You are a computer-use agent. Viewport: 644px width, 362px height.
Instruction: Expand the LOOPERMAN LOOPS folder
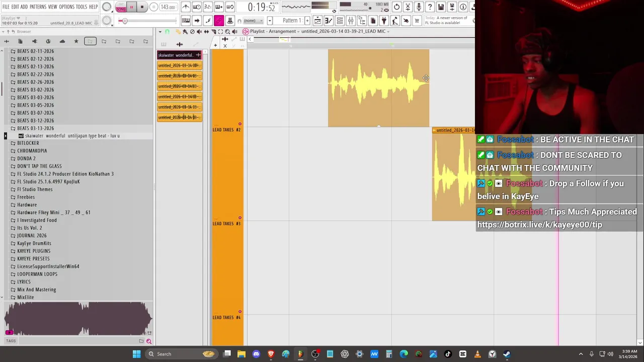coord(37,274)
